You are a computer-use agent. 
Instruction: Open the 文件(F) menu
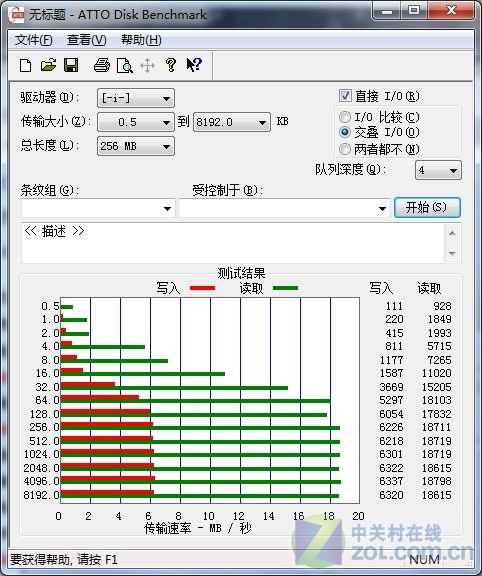[33, 40]
